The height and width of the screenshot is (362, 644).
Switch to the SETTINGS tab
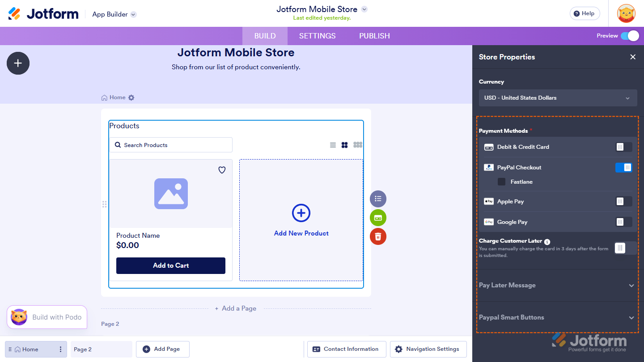317,36
